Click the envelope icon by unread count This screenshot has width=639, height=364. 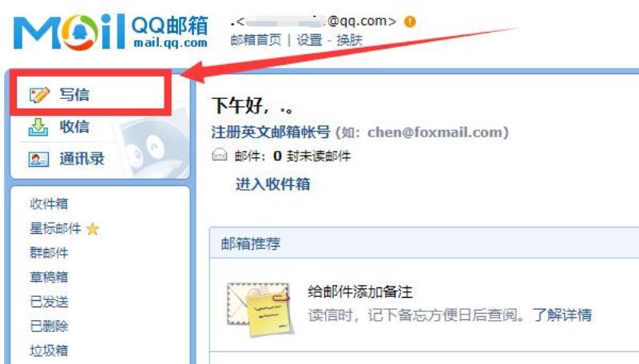click(x=220, y=155)
